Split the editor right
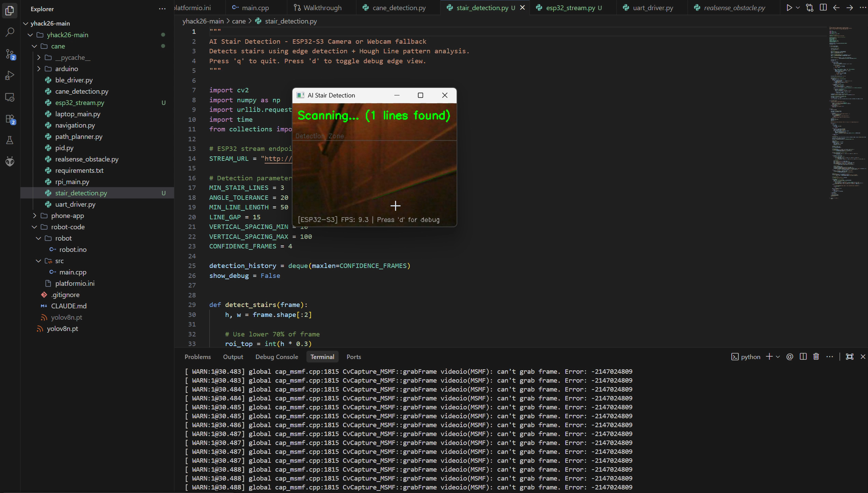The width and height of the screenshot is (868, 493). coord(823,8)
